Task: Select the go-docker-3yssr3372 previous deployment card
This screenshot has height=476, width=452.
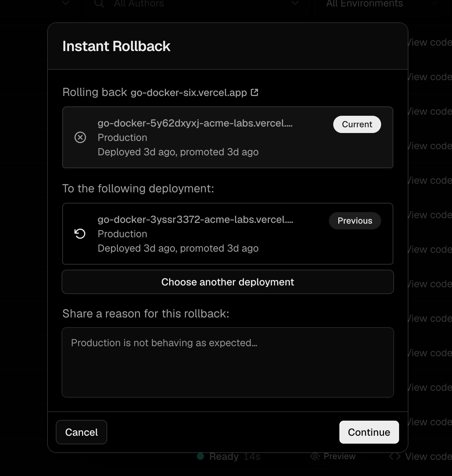Action: (228, 234)
